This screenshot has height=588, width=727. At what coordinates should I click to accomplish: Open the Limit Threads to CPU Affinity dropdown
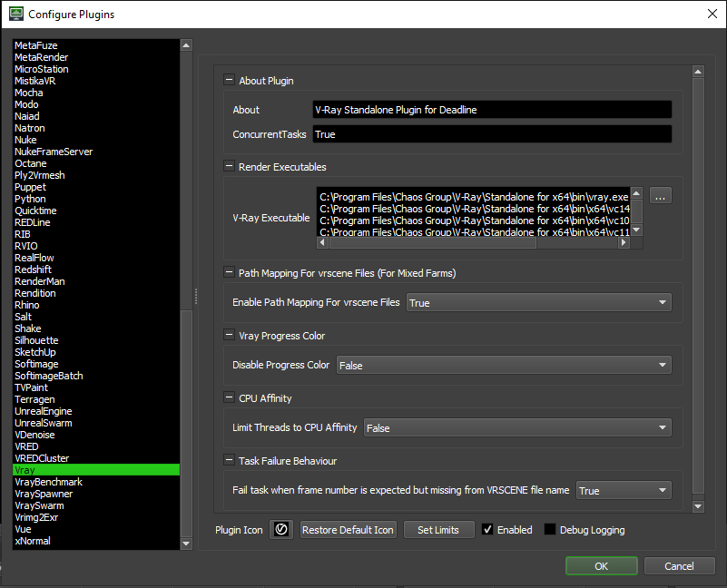click(517, 427)
